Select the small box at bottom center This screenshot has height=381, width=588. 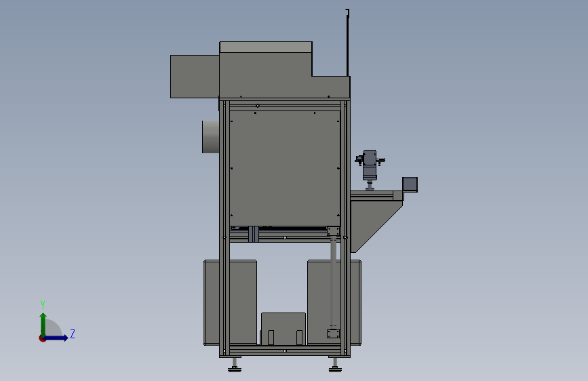point(283,329)
